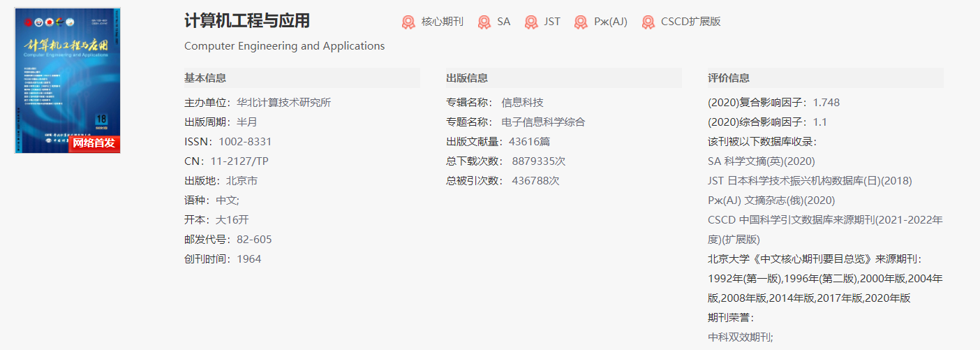Click the 出版周期 半月 row
980x350 pixels.
coord(221,122)
